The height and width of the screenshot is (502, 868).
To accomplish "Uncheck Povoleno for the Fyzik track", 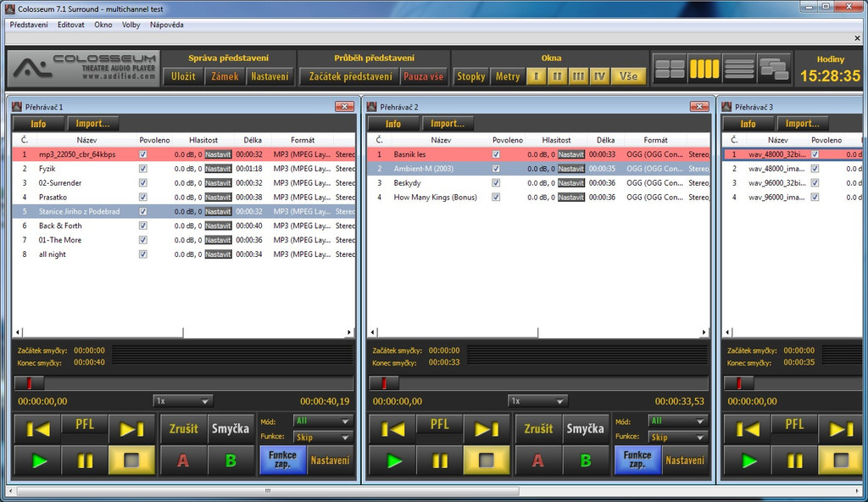I will [x=142, y=169].
